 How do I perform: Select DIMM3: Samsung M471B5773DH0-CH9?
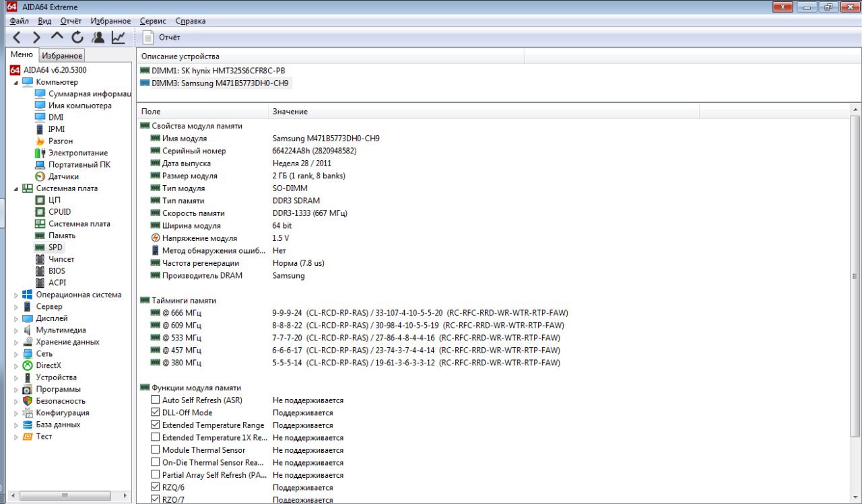[x=215, y=83]
